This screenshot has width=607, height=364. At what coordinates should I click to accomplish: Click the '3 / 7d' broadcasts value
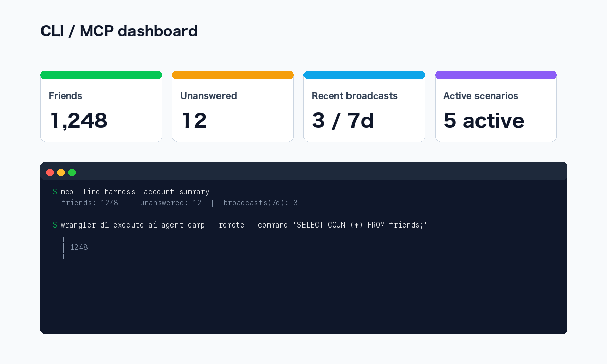click(342, 121)
